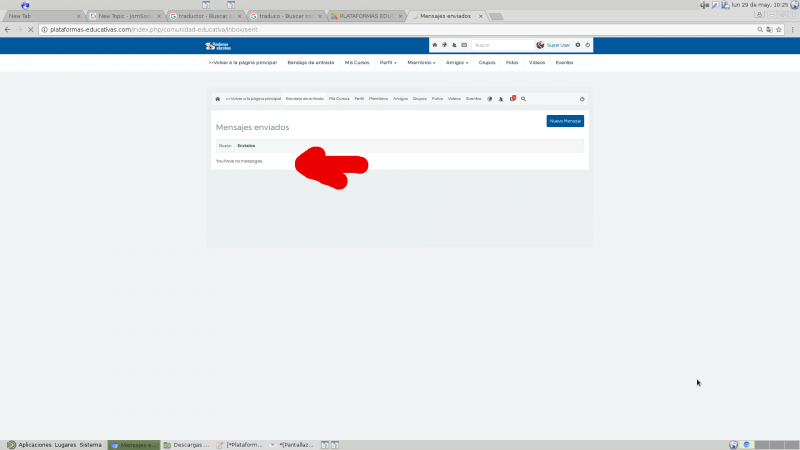Open Bandeja de entrada in main menu
The height and width of the screenshot is (450, 800).
pos(310,63)
